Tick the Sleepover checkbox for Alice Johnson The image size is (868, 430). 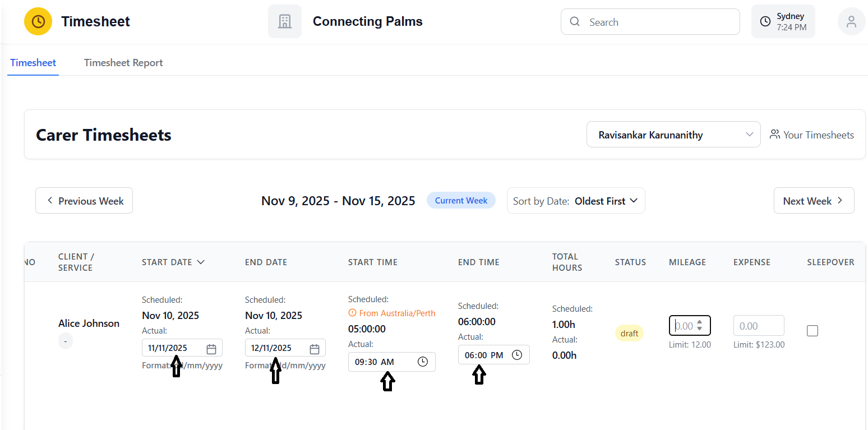click(x=812, y=331)
